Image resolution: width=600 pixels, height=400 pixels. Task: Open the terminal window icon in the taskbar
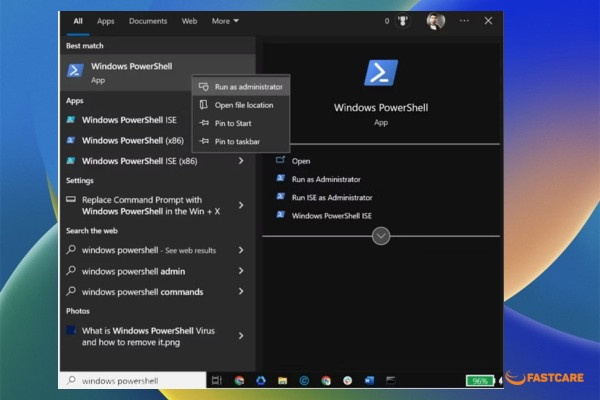coord(390,380)
